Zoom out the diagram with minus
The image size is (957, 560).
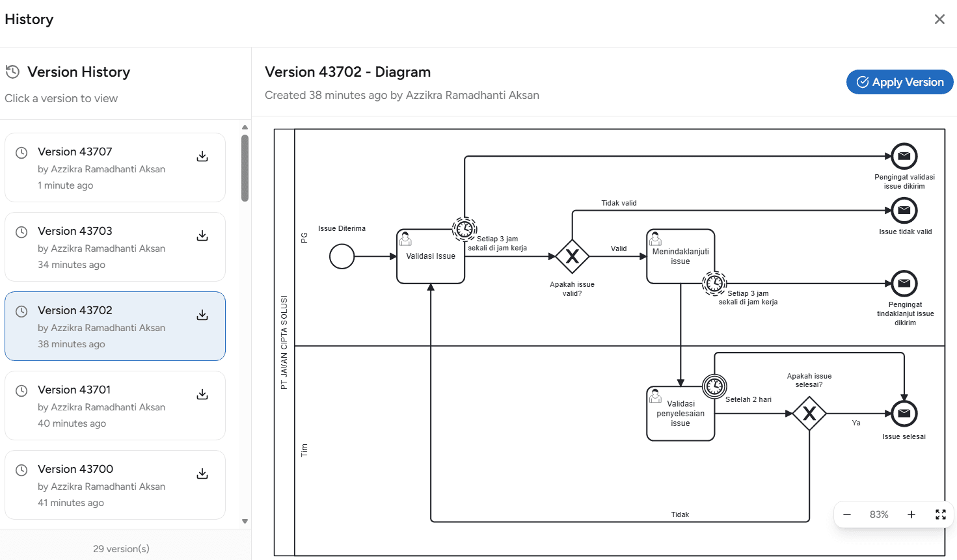coord(847,514)
